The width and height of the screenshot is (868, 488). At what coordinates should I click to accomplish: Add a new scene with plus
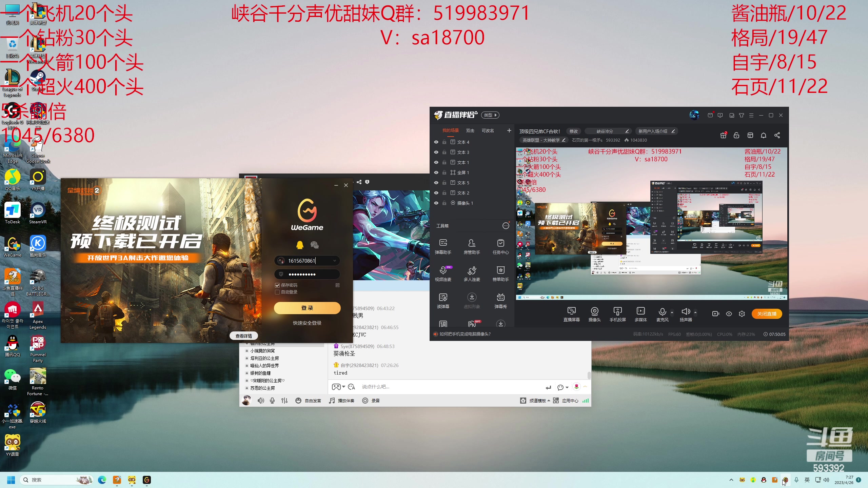click(x=509, y=130)
